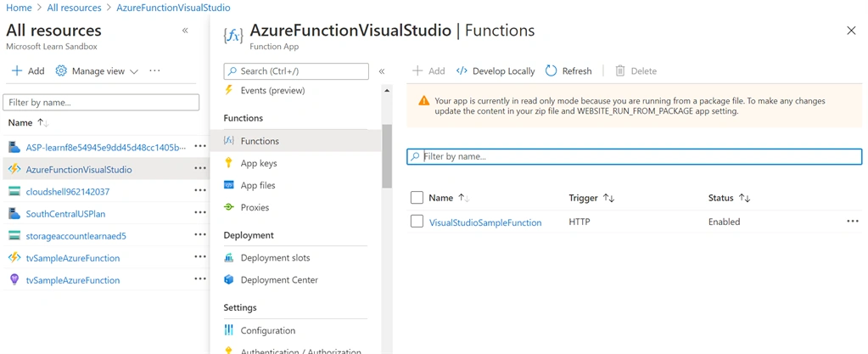This screenshot has height=354, width=868.
Task: Click the Configuration sliders icon
Action: point(228,330)
